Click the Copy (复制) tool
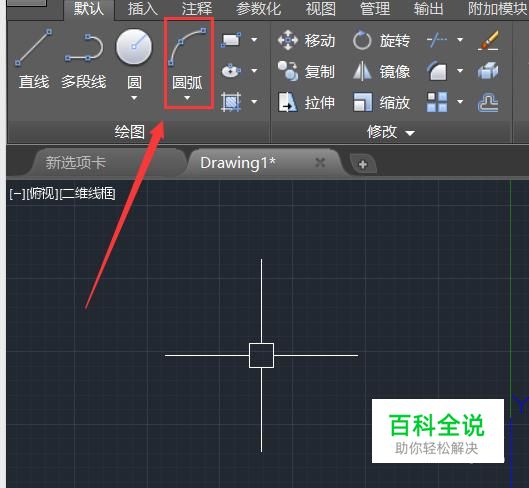The image size is (529, 488). [x=306, y=71]
